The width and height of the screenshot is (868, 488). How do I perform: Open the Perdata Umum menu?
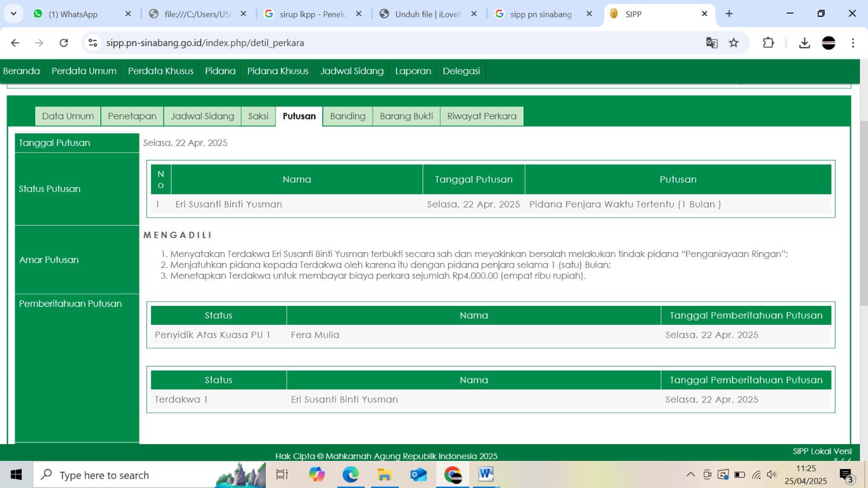[84, 71]
